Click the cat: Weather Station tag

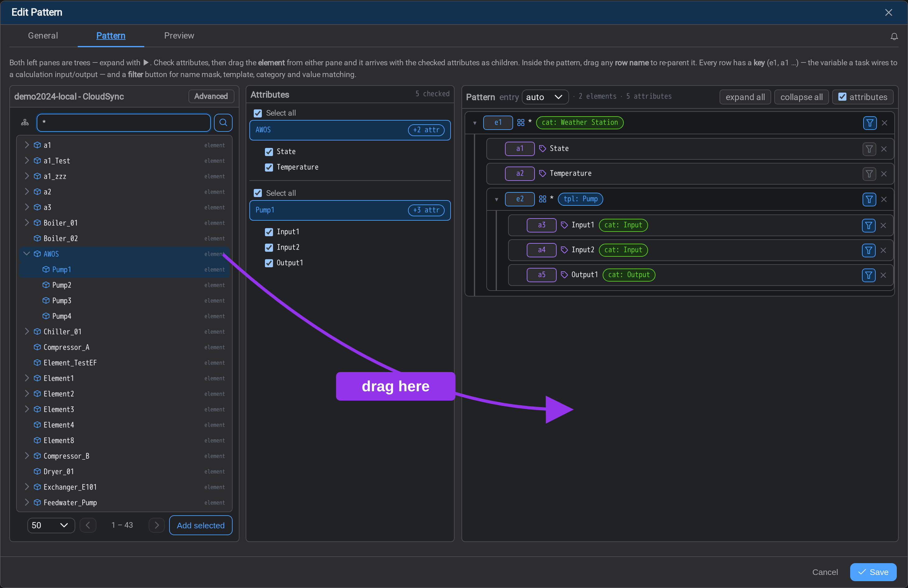[580, 122]
